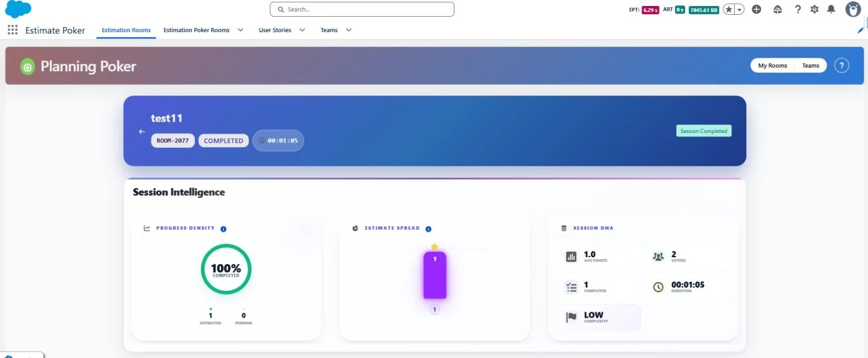Click the purple estimate spread bar
The width and height of the screenshot is (868, 358).
coord(435,275)
